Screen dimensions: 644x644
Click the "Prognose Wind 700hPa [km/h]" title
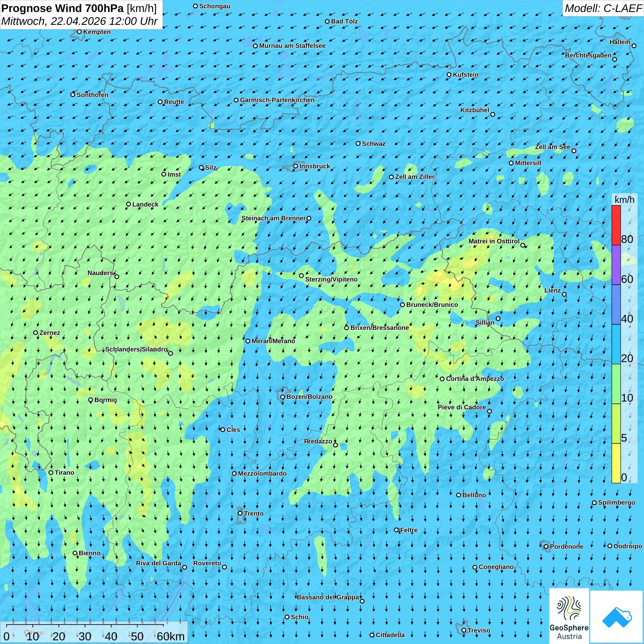coord(79,8)
